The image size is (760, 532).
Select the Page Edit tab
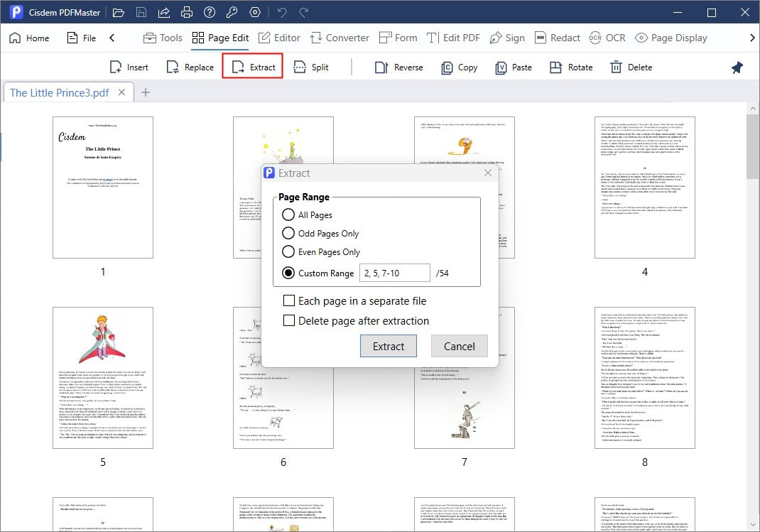220,38
